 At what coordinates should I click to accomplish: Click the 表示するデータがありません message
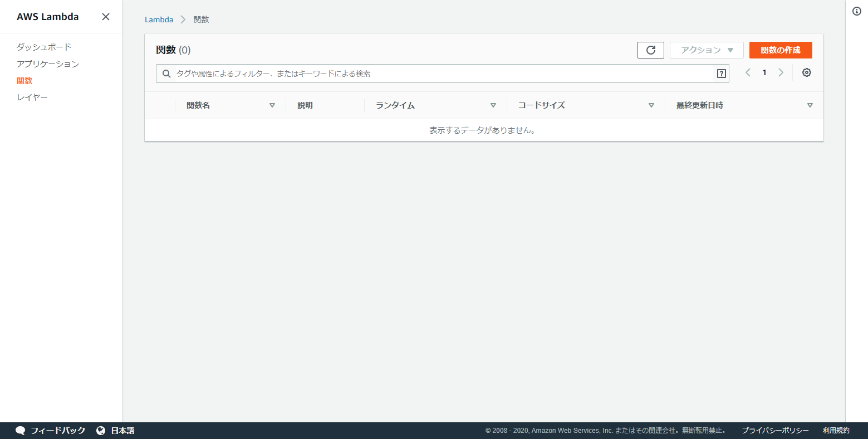(482, 130)
